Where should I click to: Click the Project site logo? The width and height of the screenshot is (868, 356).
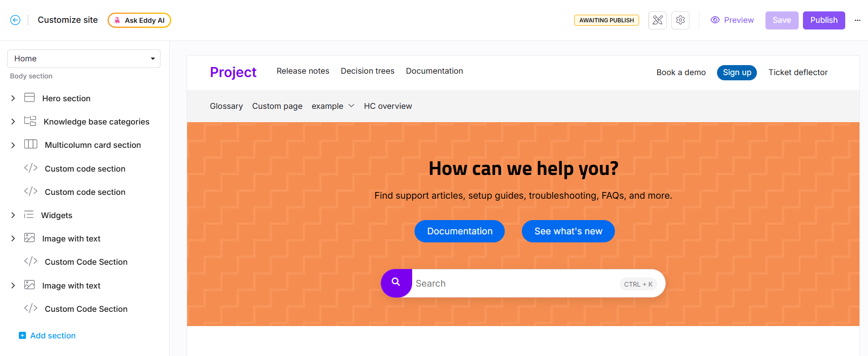233,72
